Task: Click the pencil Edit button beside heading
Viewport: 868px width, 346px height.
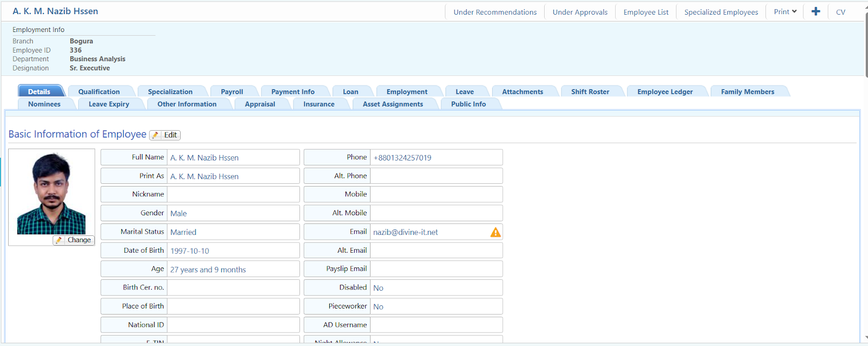Action: pos(165,135)
